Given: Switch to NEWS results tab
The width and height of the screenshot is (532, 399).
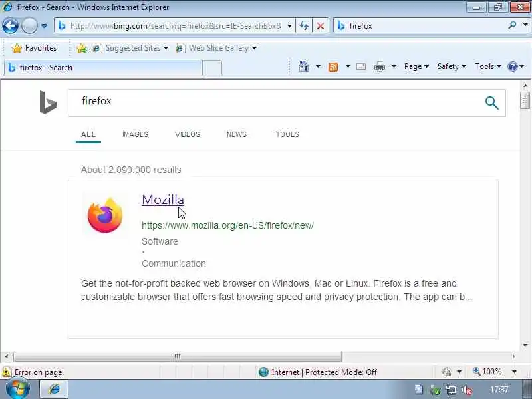Looking at the screenshot, I should tap(237, 134).
